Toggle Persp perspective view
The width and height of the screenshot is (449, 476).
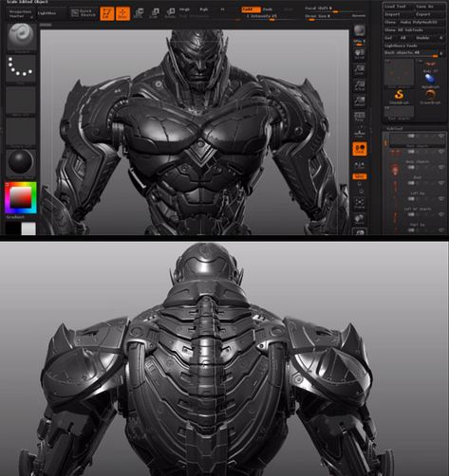(x=359, y=117)
